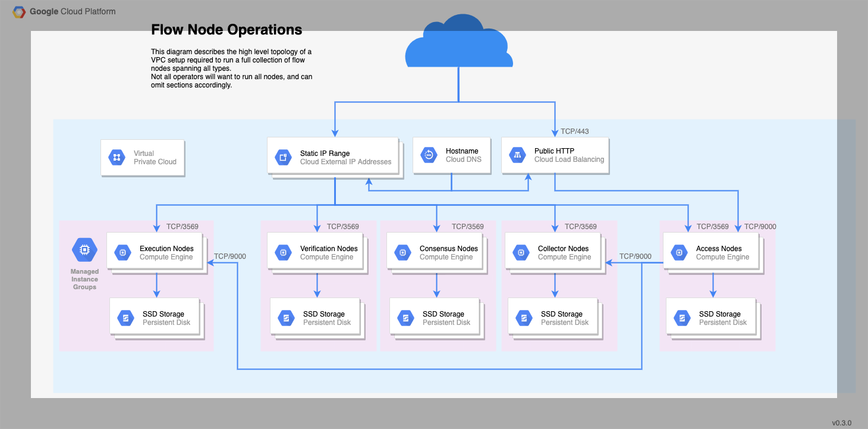Select the Static IP Range Cloud icon

pos(284,156)
